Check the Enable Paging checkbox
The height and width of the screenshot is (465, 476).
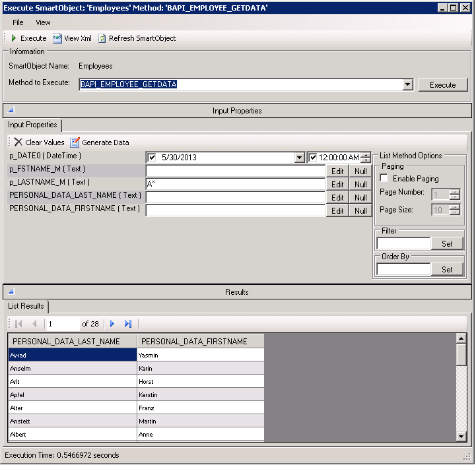384,178
